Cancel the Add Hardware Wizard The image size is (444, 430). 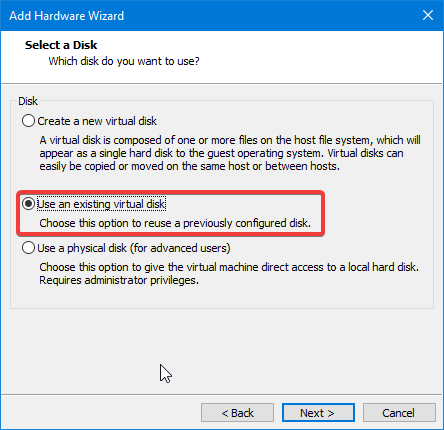coord(399,413)
